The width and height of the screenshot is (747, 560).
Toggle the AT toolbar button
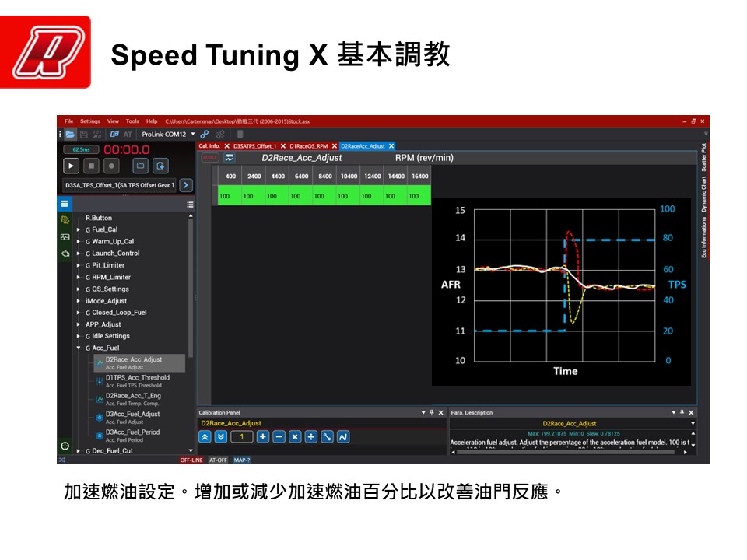tap(128, 135)
